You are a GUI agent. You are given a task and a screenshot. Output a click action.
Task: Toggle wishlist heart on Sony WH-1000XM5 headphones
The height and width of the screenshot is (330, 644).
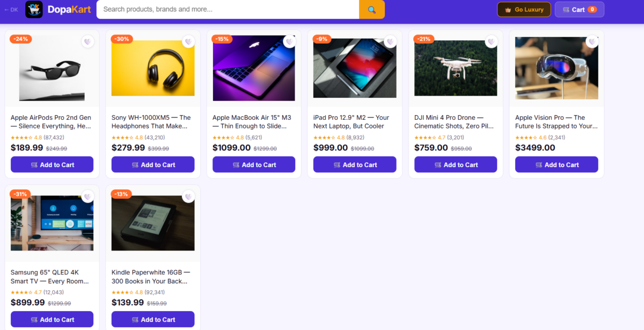point(188,41)
